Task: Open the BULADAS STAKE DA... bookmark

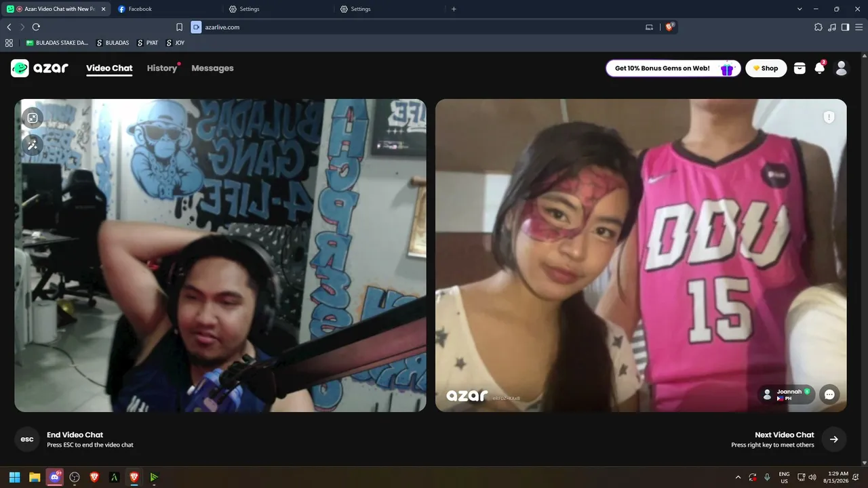Action: [57, 43]
